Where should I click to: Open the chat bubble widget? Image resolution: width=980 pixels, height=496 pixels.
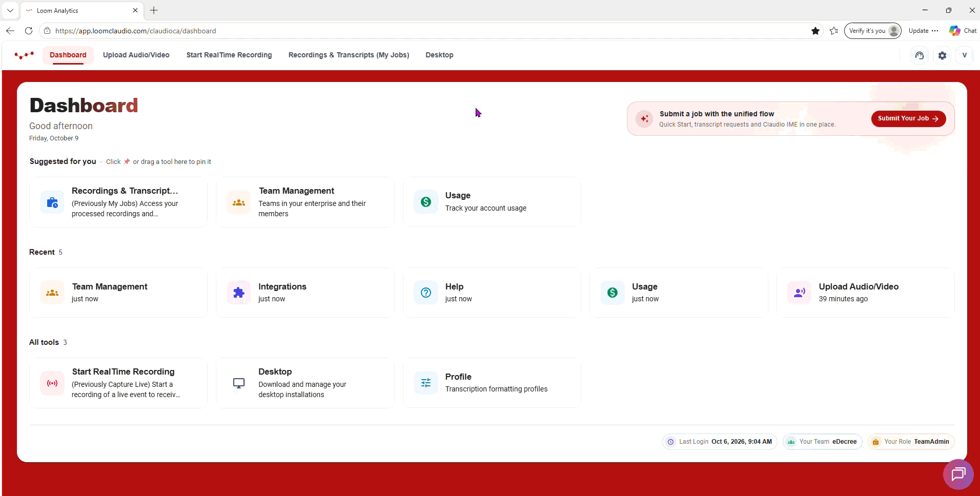point(958,474)
